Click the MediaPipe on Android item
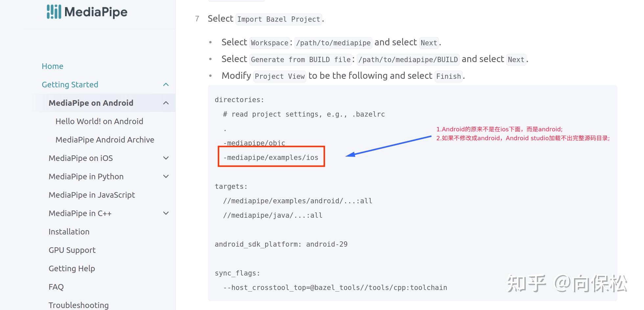Viewport: 644px width, 310px height. tap(91, 103)
